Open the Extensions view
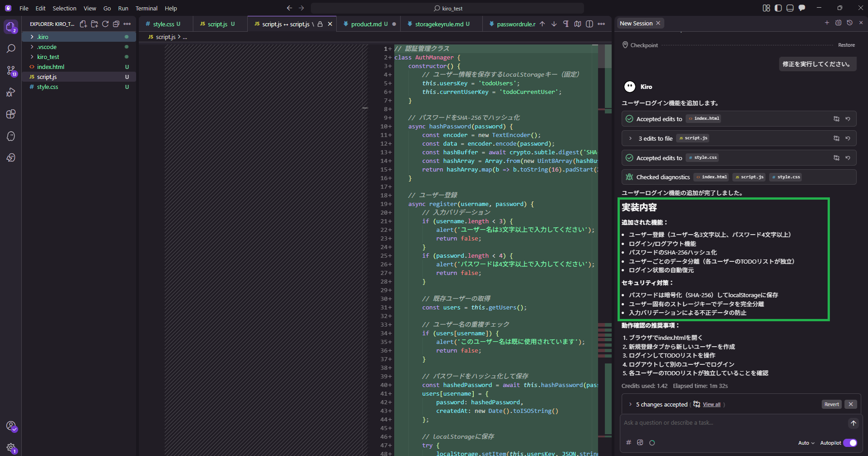Viewport: 868px width, 456px height. (11, 114)
